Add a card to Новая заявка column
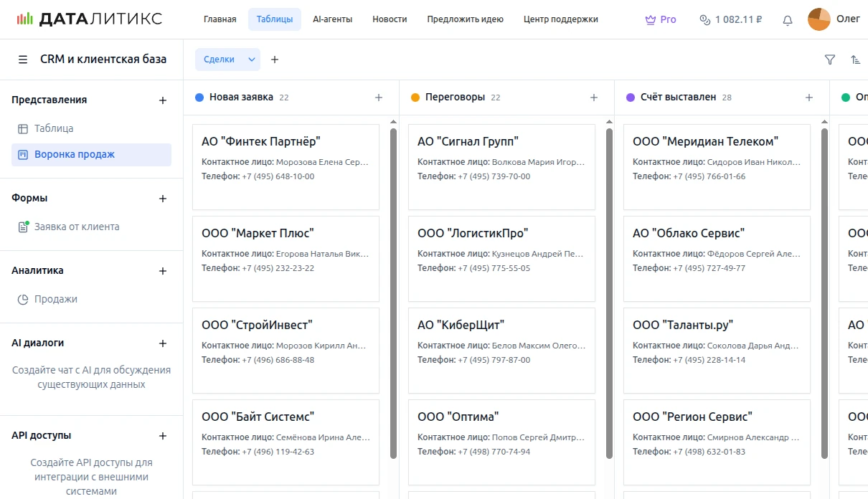The width and height of the screenshot is (868, 499). click(x=379, y=98)
